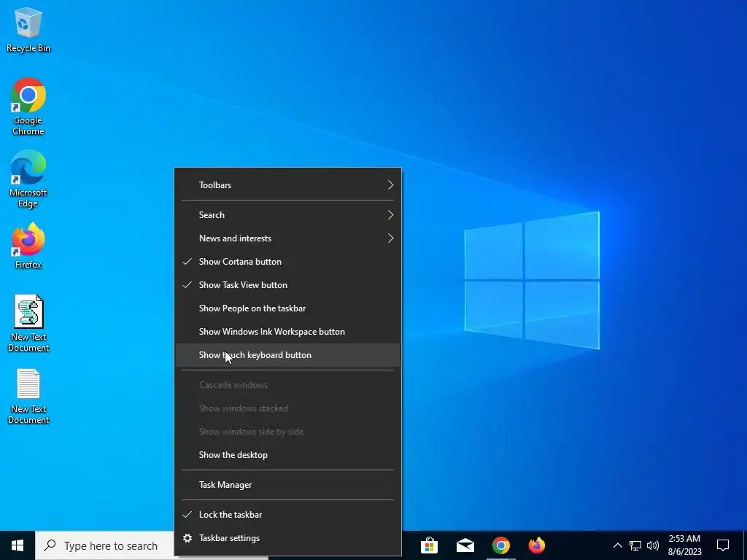Enable Show Windows Ink Workspace button
Viewport: 747px width, 560px height.
(287, 332)
